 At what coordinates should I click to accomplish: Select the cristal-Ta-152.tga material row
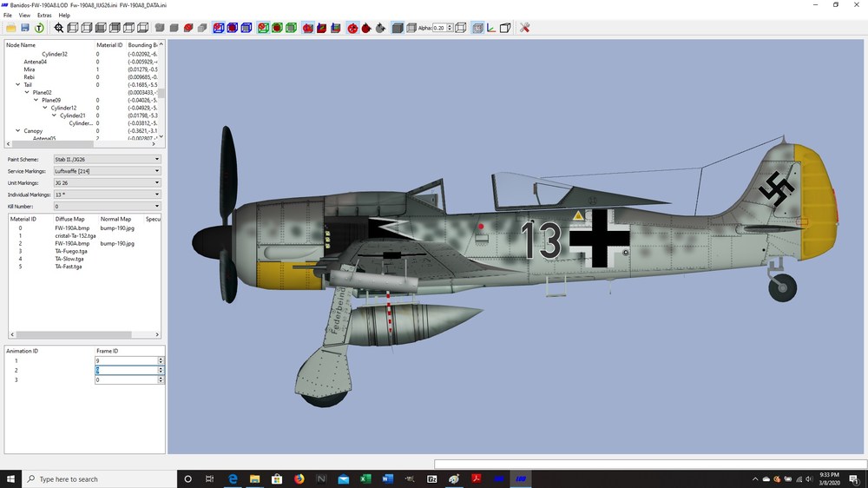(85, 235)
